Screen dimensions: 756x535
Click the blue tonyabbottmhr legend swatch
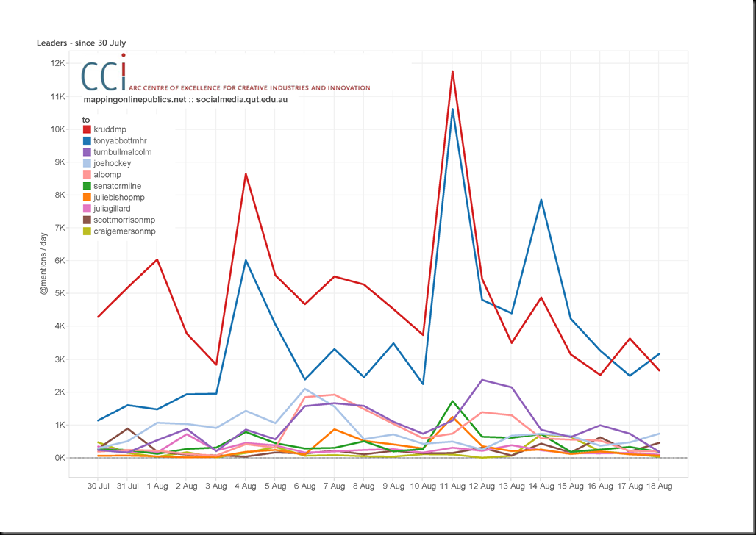coord(87,141)
